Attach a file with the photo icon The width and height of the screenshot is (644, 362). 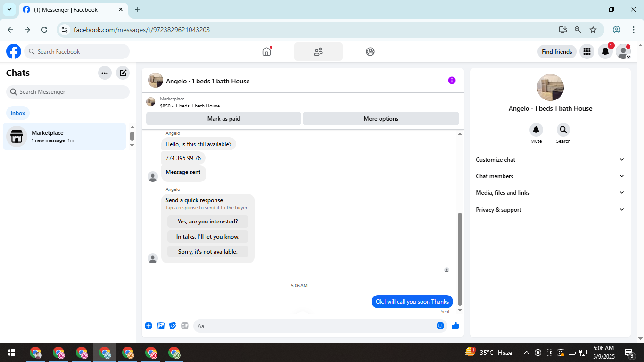161,326
